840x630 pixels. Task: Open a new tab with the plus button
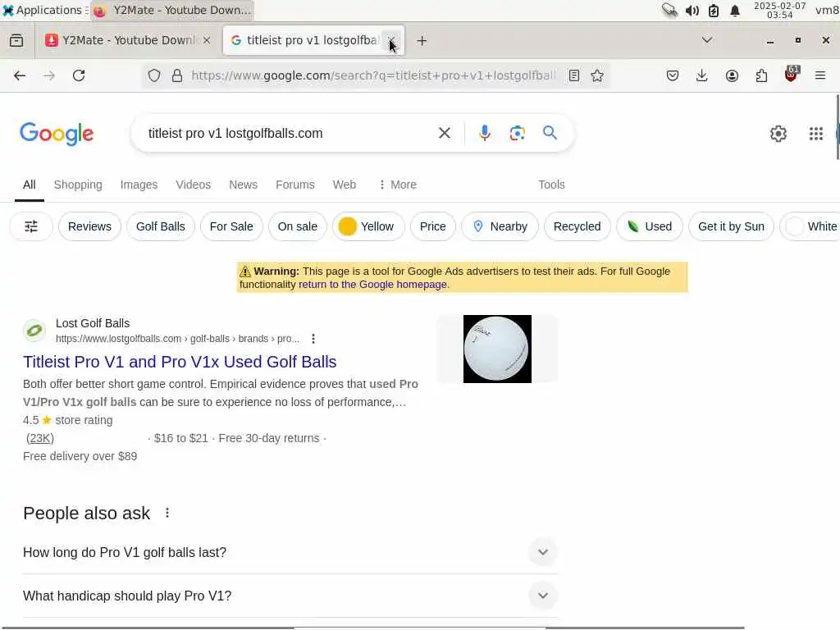tap(422, 41)
